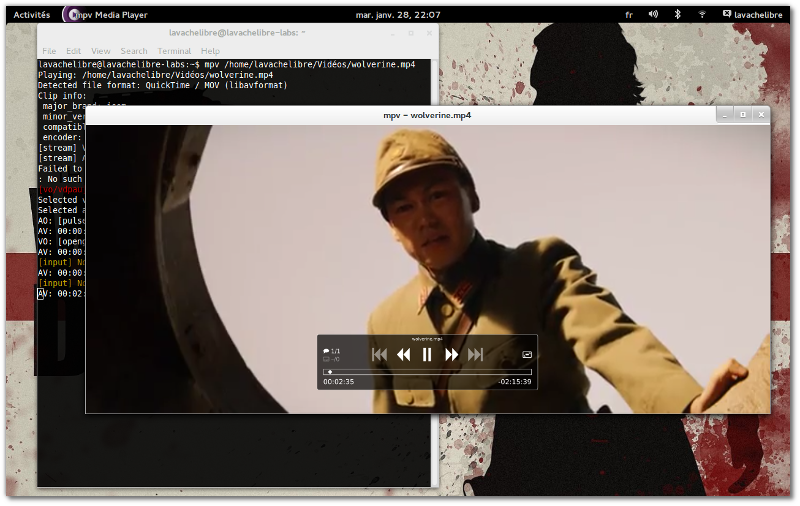The width and height of the screenshot is (800, 506).
Task: Click the rewind button in mpv
Action: click(403, 354)
